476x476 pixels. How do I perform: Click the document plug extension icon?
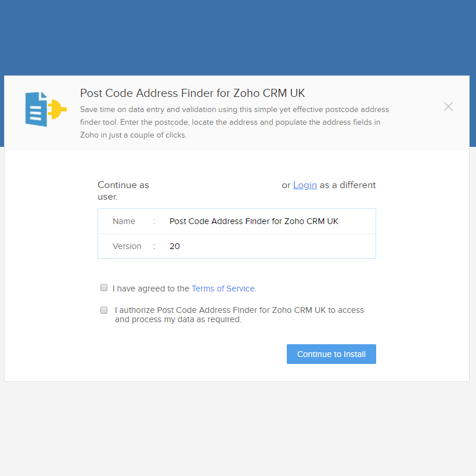[46, 109]
